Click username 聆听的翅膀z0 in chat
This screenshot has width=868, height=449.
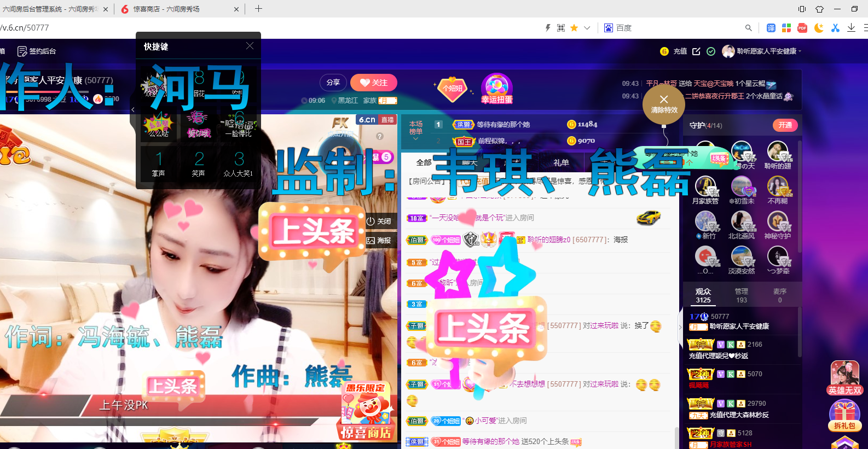[x=549, y=240]
